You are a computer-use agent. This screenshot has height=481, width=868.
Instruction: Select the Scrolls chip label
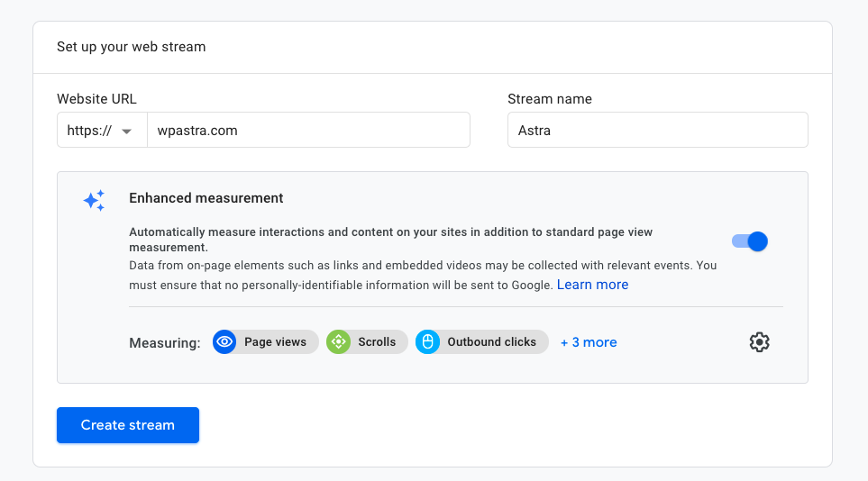tap(377, 342)
